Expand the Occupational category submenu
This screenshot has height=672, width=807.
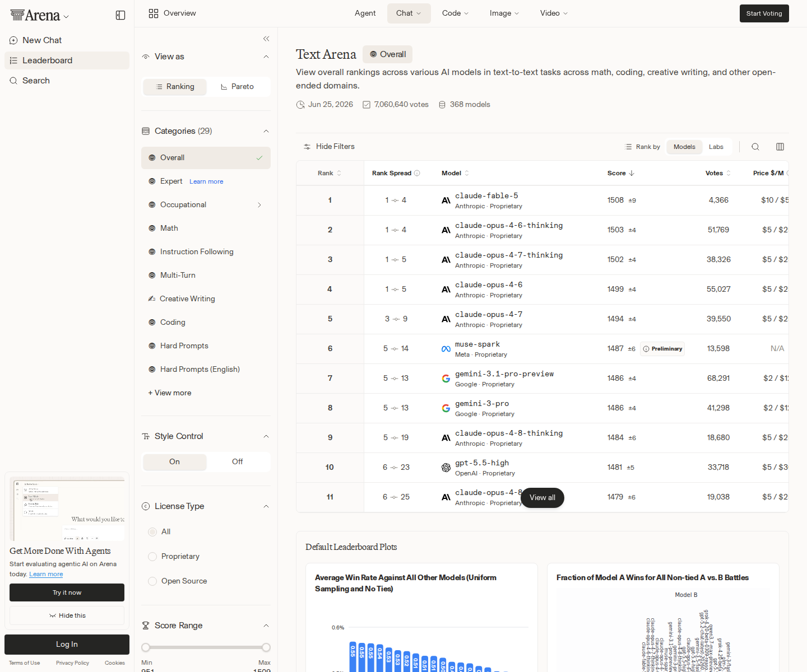[x=259, y=205]
